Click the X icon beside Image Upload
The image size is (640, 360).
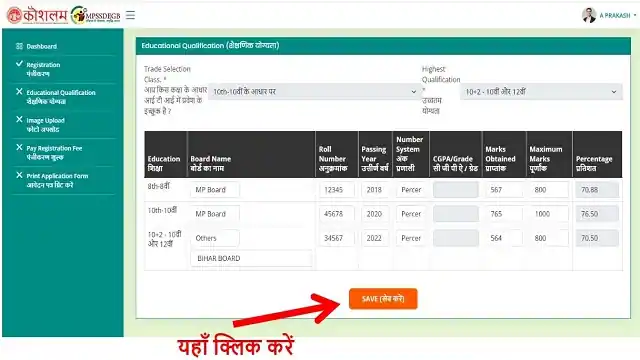[x=19, y=119]
